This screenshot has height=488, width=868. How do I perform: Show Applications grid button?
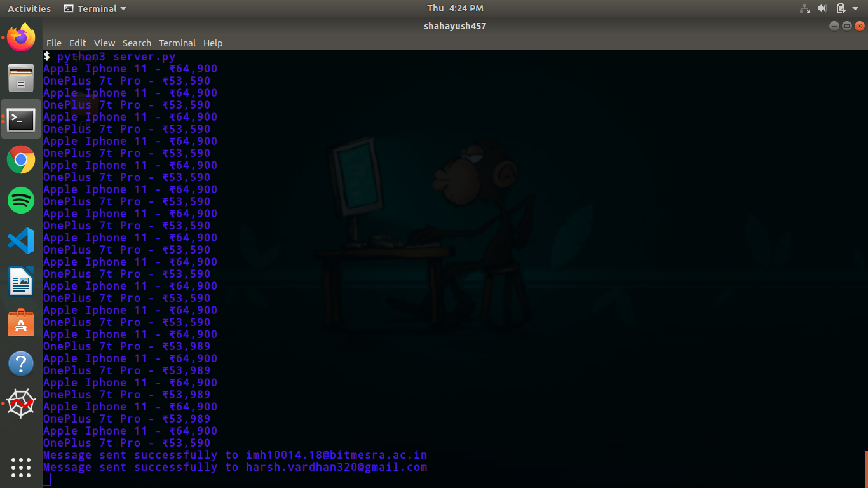coord(21,467)
